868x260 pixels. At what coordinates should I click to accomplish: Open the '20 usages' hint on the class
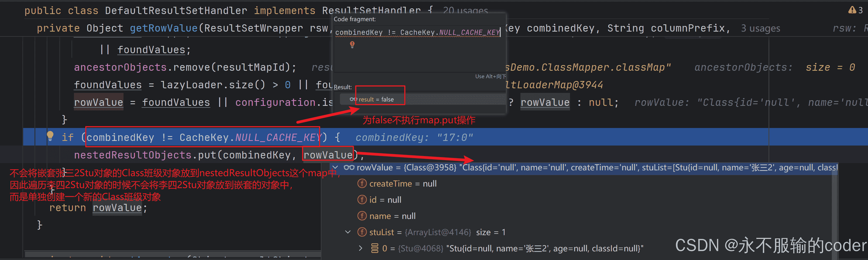(x=465, y=11)
